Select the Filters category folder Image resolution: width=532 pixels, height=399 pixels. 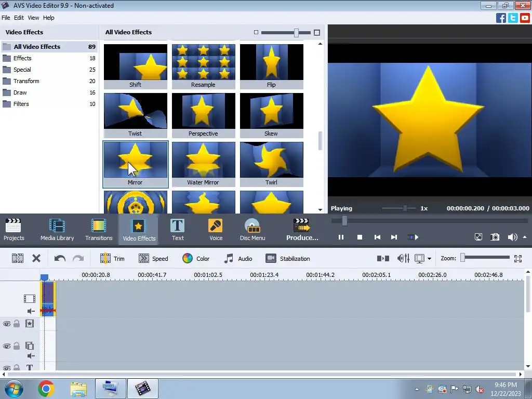tap(49, 104)
